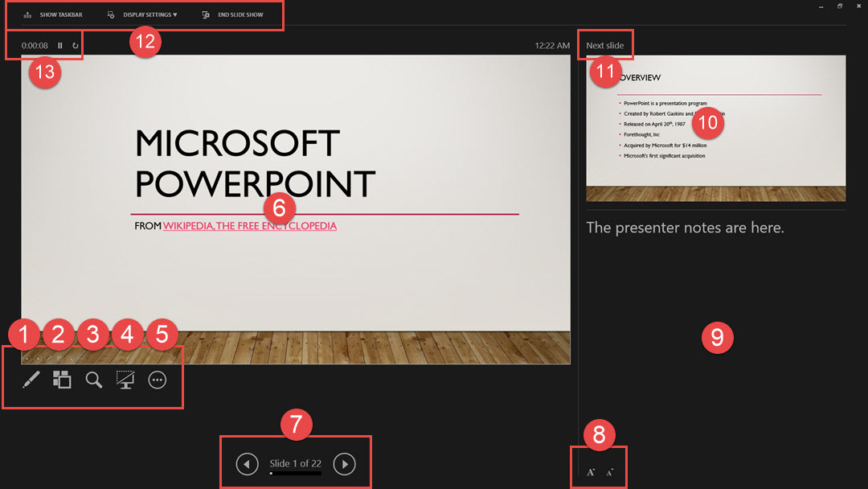Select the pen and laser pointer tools
The height and width of the screenshot is (489, 868).
click(31, 380)
